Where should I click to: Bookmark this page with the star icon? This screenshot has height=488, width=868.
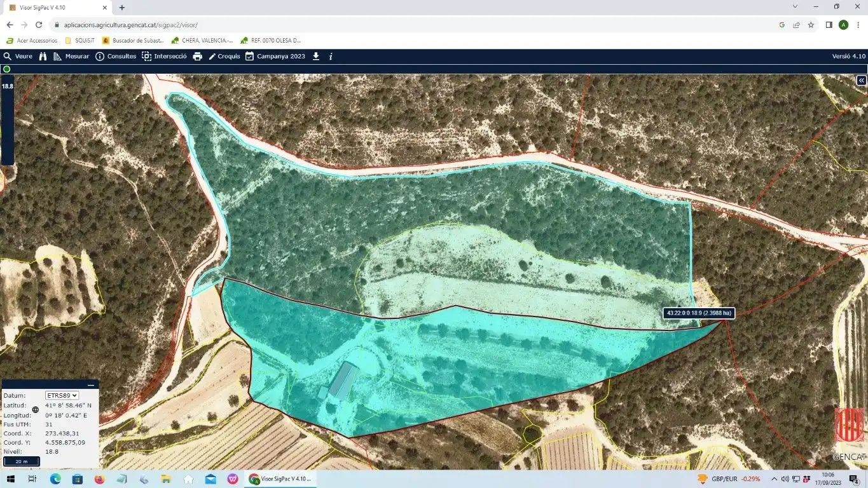click(x=811, y=25)
